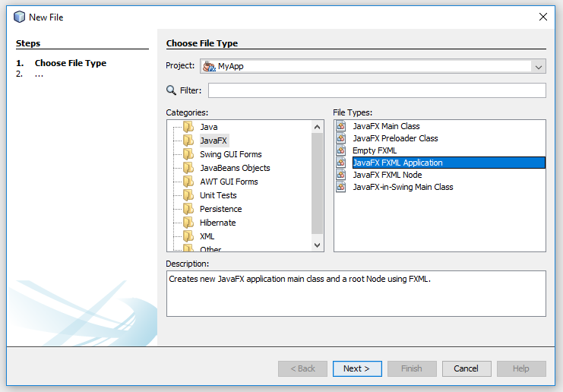Click the Persistence folder icon
This screenshot has width=563, height=392.
pos(188,209)
